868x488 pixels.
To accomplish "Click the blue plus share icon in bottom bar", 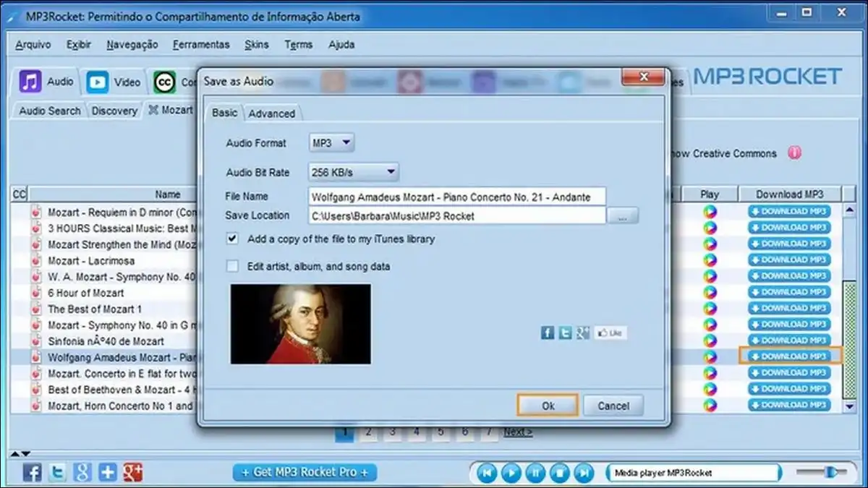I will click(108, 473).
